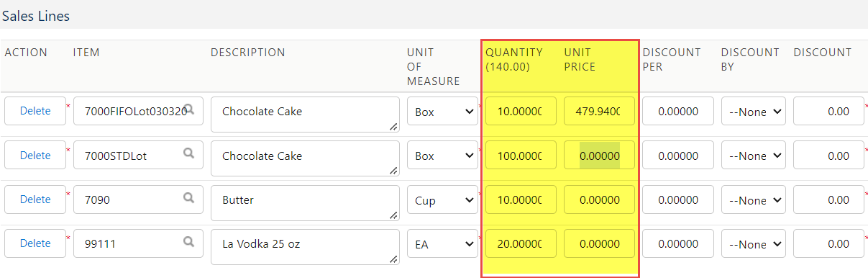The height and width of the screenshot is (278, 868).
Task: Open unit of measure dropdown for 7000FIFOLot030320
Action: 442,112
